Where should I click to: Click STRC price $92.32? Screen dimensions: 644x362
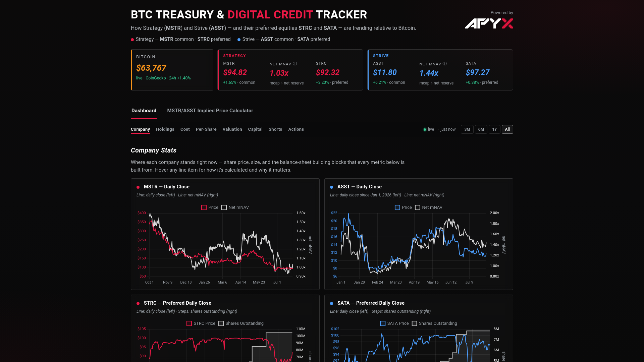click(x=328, y=72)
